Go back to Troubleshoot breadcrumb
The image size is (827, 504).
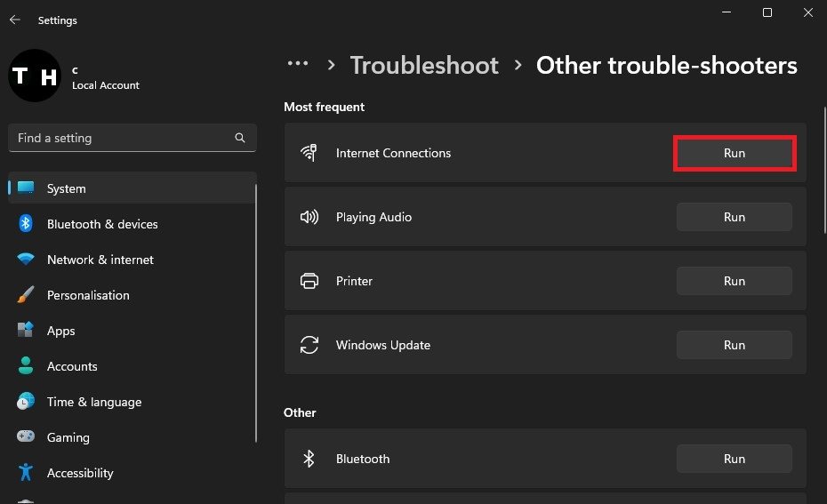point(424,66)
